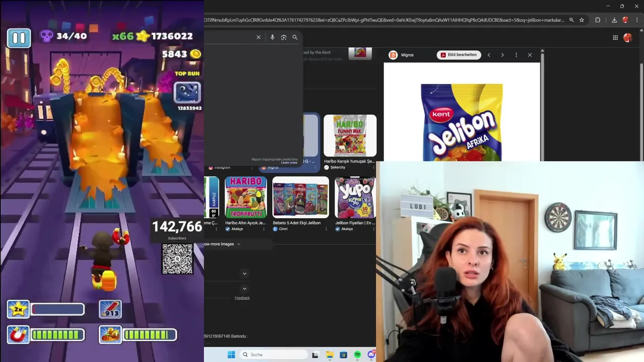Open Google apps grid icon
This screenshot has width=644, height=362.
(x=615, y=38)
